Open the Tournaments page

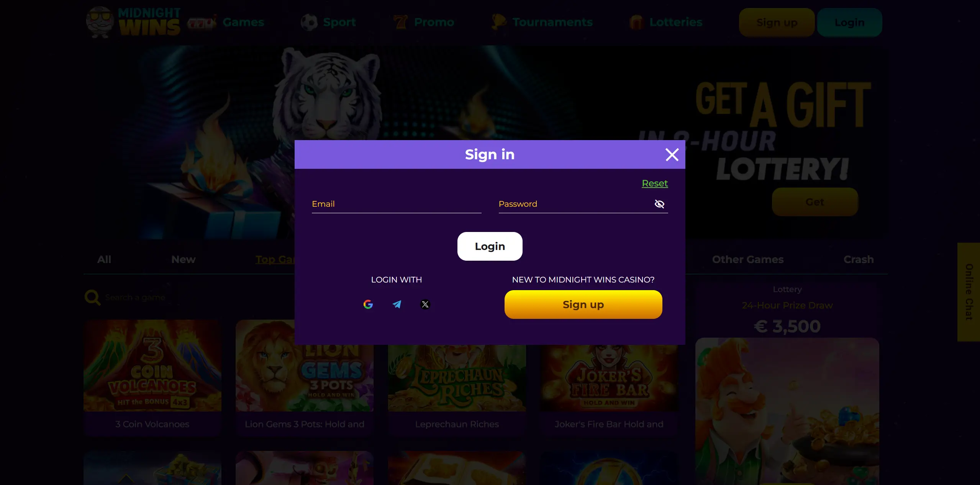(542, 22)
